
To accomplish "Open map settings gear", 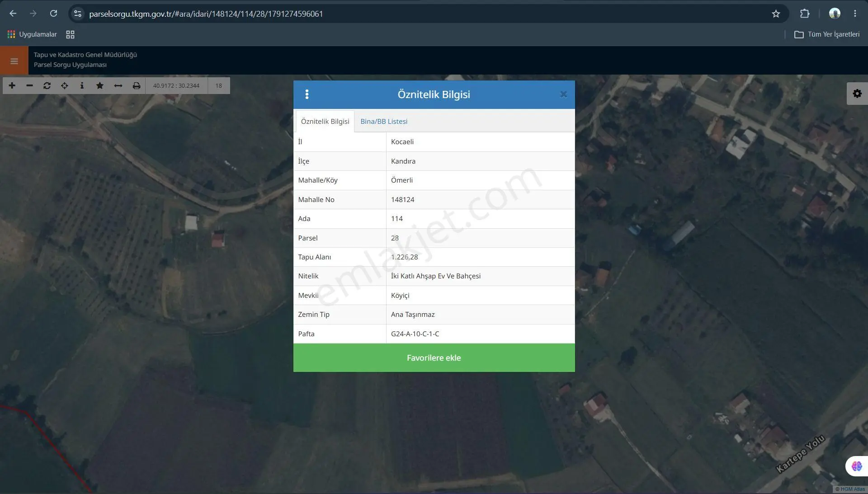I will point(857,94).
